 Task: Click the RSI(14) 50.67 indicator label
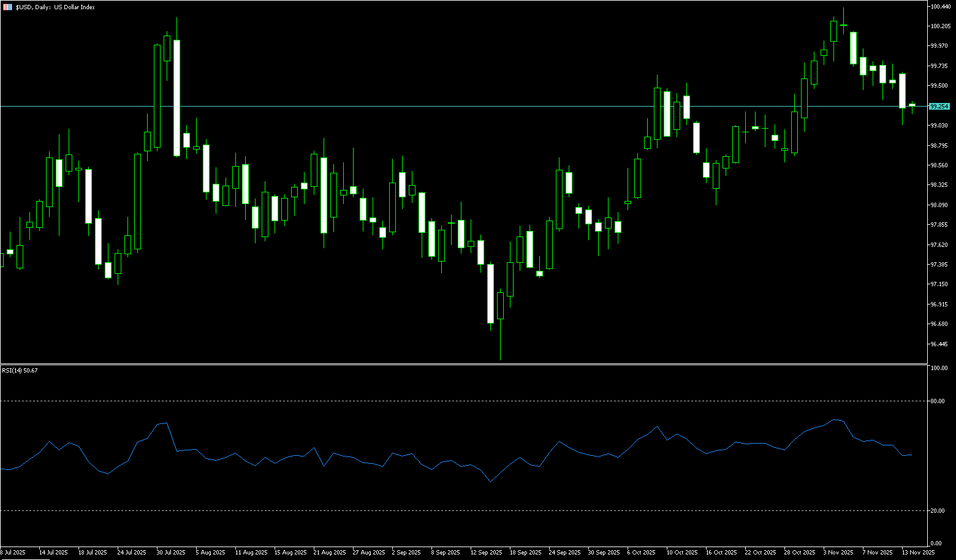(20, 371)
